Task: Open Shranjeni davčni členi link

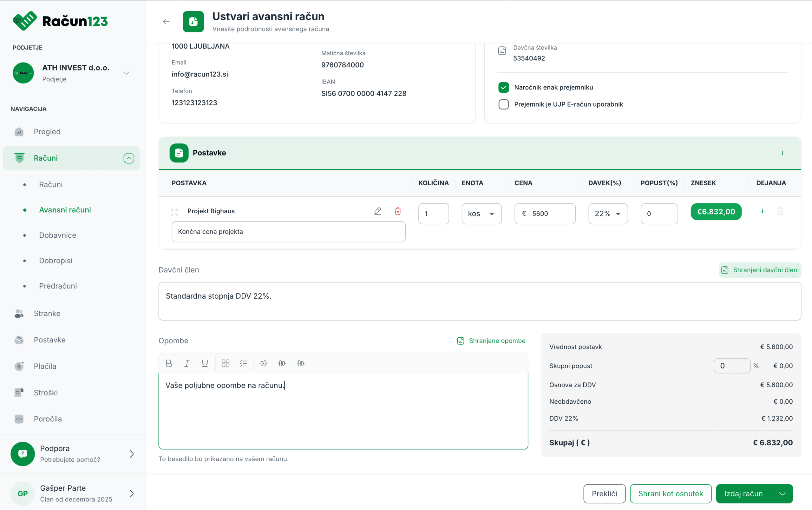Action: [x=760, y=270]
